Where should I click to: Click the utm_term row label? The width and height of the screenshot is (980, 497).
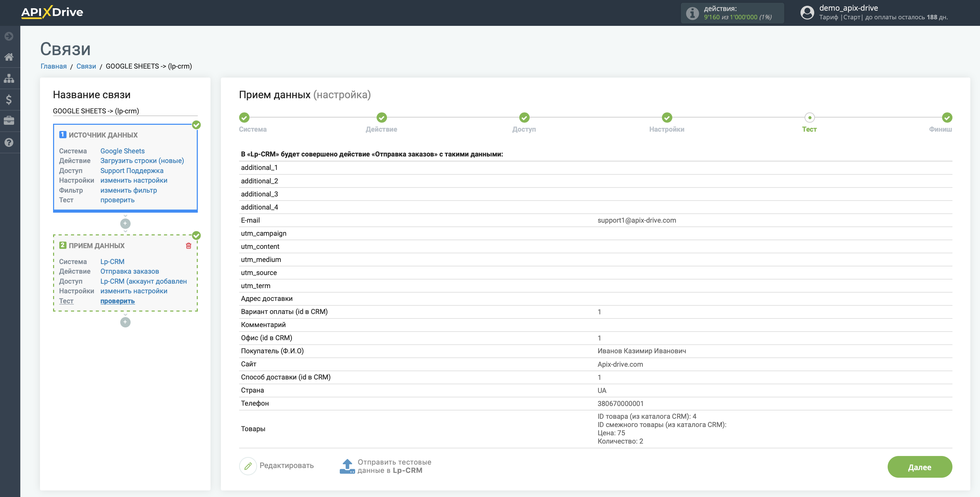[255, 286]
